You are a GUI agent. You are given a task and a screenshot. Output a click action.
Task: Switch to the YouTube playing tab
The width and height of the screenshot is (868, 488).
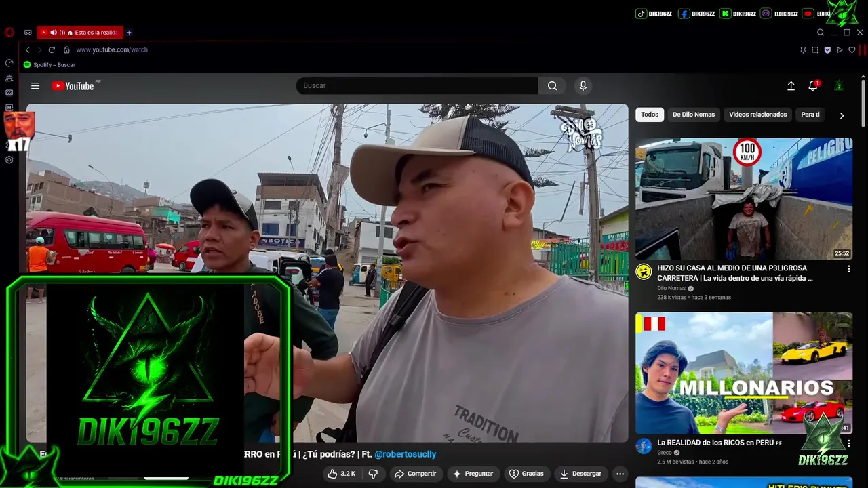tap(80, 32)
